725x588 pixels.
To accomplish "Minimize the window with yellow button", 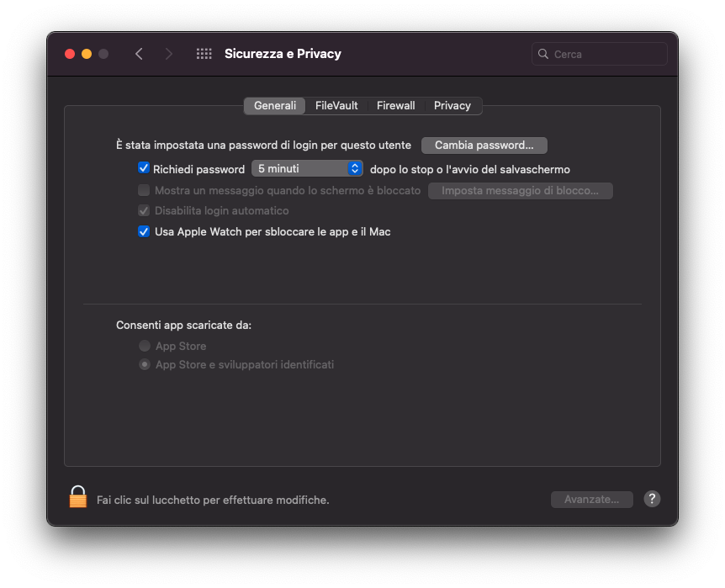I will tap(87, 54).
